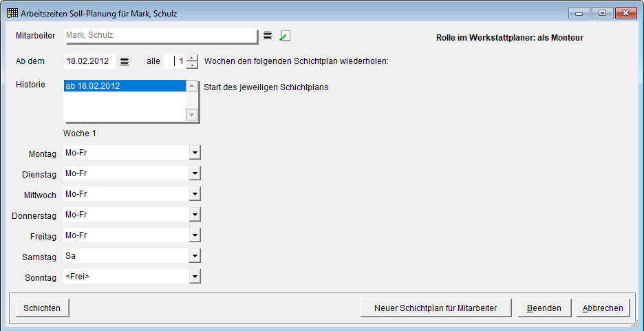This screenshot has height=331, width=644.
Task: Open the Montag shift dropdown
Action: pyautogui.click(x=195, y=153)
